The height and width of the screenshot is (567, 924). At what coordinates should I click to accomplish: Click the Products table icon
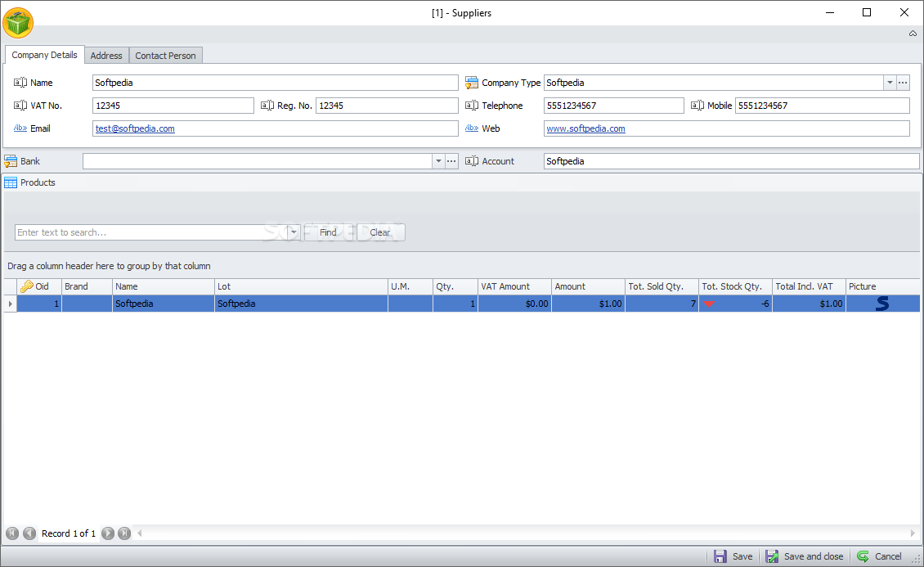pos(11,182)
